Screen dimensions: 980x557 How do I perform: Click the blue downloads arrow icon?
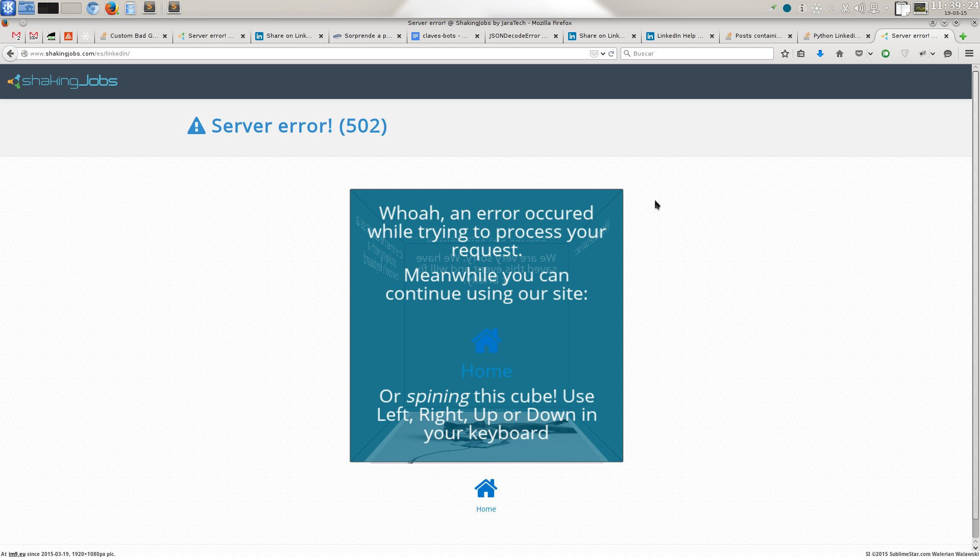(820, 54)
